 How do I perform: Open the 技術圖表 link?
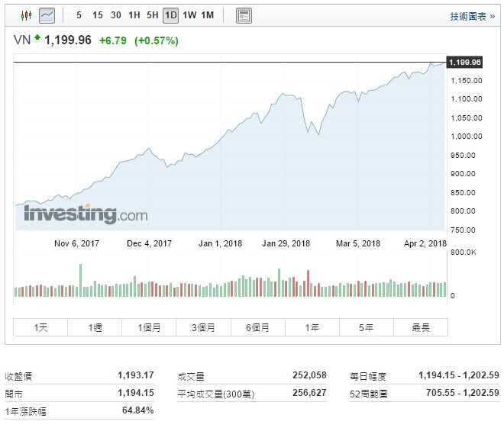(472, 16)
